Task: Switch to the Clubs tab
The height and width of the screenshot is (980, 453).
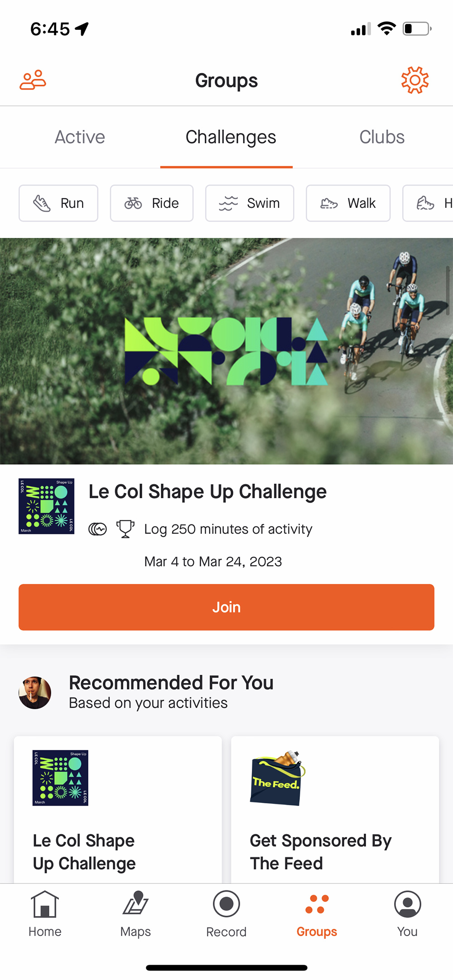Action: click(x=381, y=137)
